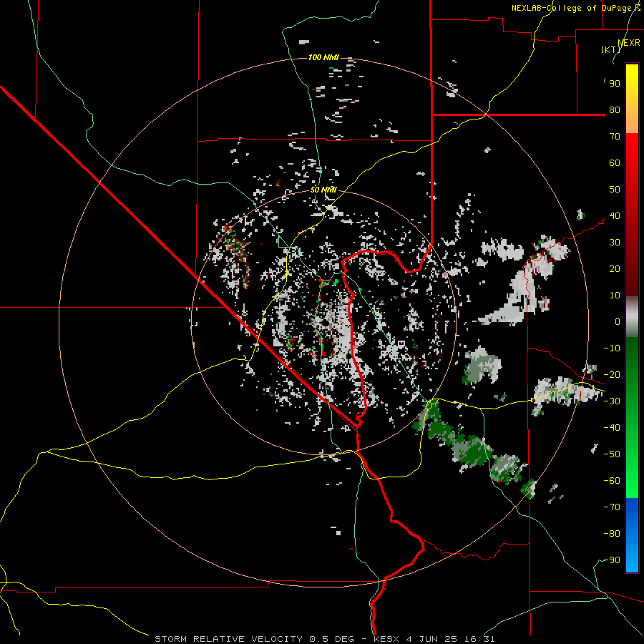Select the -30 value on the velocity legend

[x=612, y=401]
